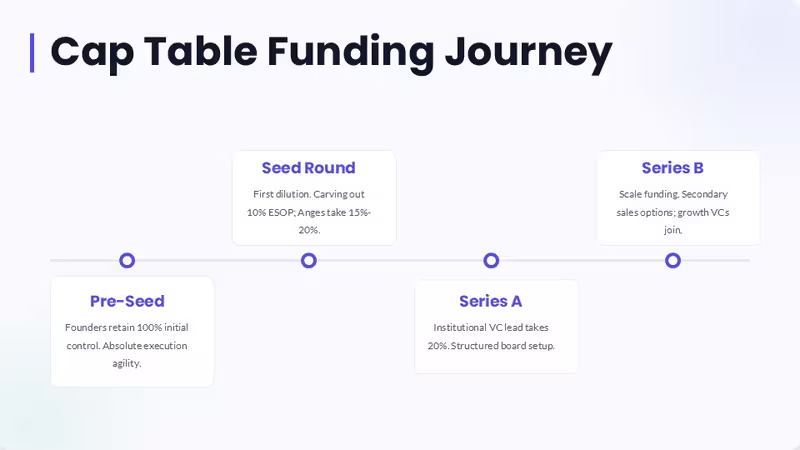
Task: Select the Series B timeline marker circle
Action: click(x=672, y=260)
